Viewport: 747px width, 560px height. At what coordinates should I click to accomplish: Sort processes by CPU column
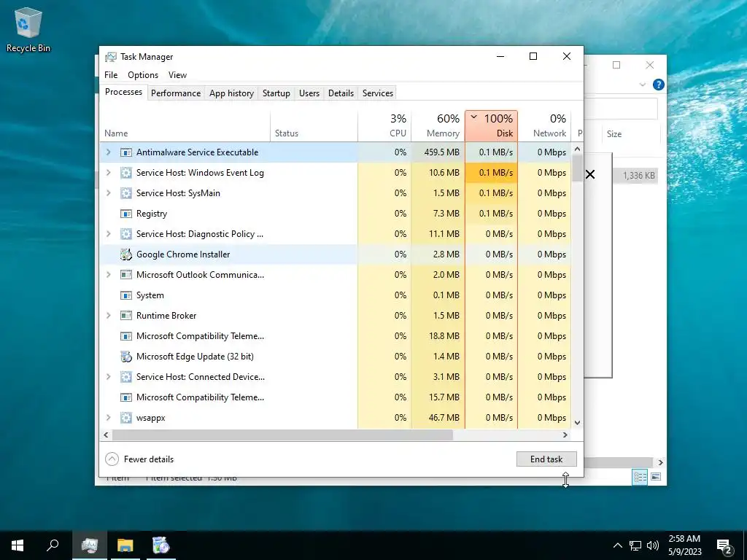coord(384,126)
